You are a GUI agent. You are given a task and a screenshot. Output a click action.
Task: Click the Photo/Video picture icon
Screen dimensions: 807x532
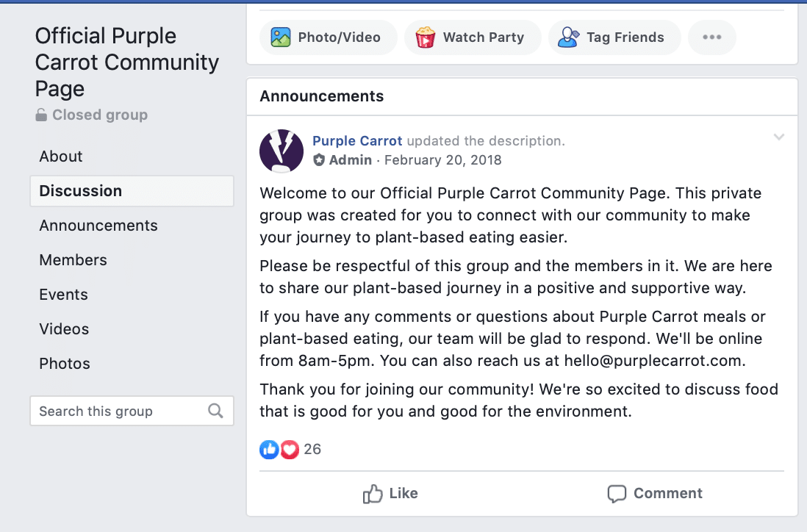coord(281,37)
